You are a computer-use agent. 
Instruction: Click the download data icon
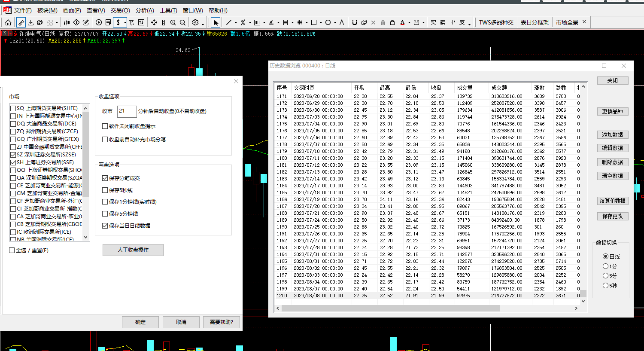pyautogui.click(x=31, y=22)
